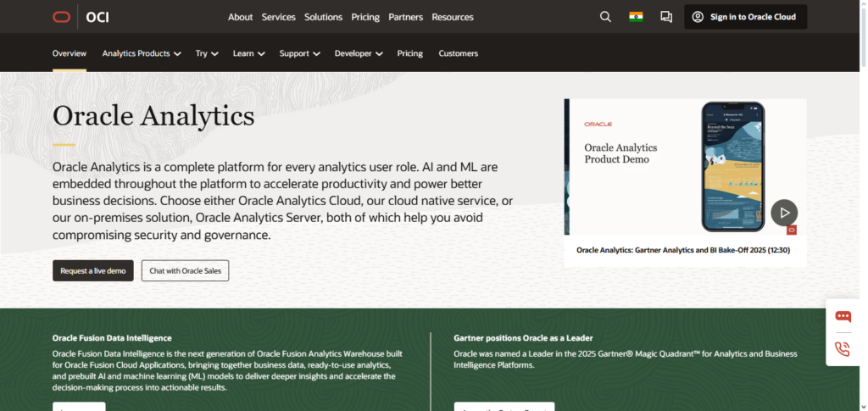Click the Oracle Fusion Data Intelligence heading
The height and width of the screenshot is (411, 868).
112,337
